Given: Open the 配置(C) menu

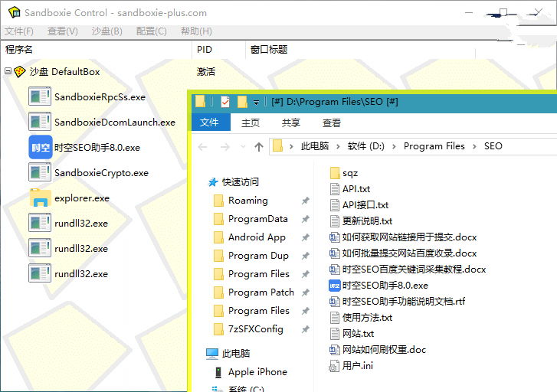Looking at the screenshot, I should [152, 31].
